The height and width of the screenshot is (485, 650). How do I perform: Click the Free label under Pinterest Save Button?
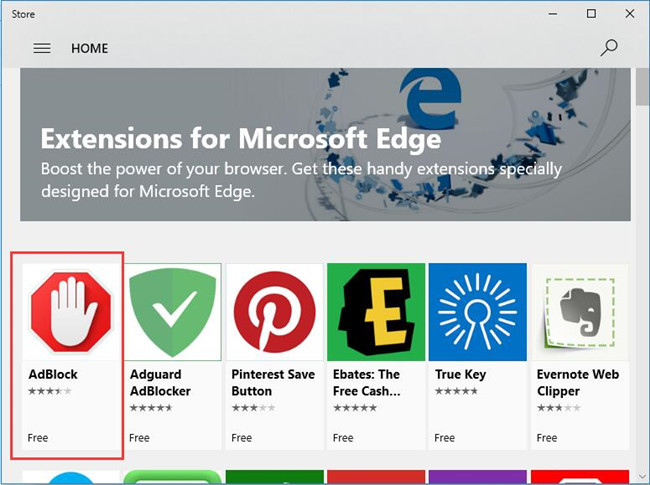(x=241, y=438)
